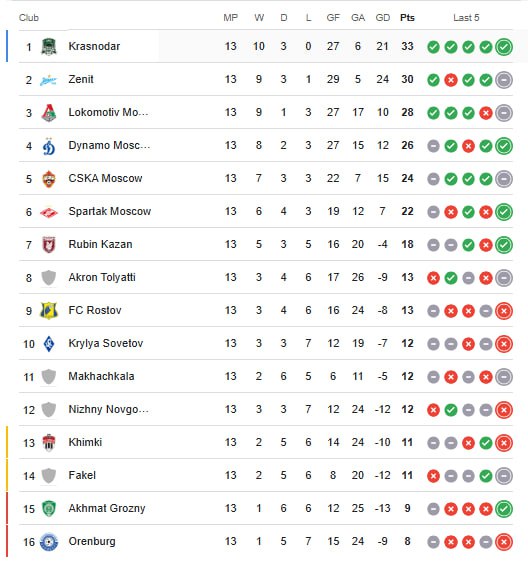Click Krasnodar's latest match win indicator

(504, 47)
